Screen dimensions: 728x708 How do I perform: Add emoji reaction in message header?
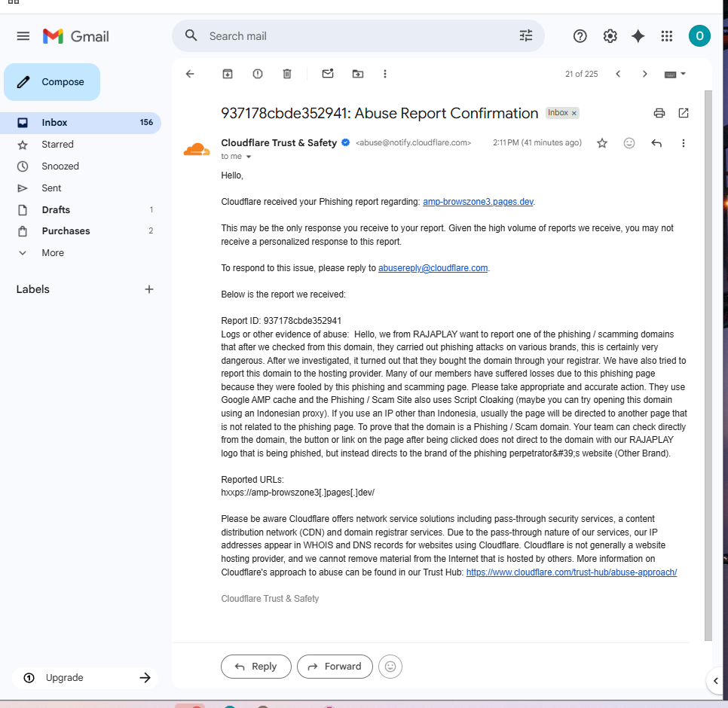pyautogui.click(x=629, y=143)
